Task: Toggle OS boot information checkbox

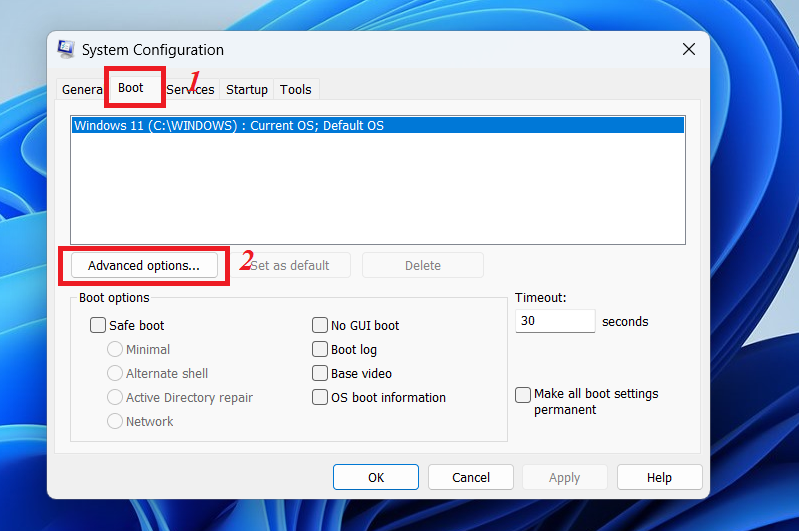Action: (320, 397)
